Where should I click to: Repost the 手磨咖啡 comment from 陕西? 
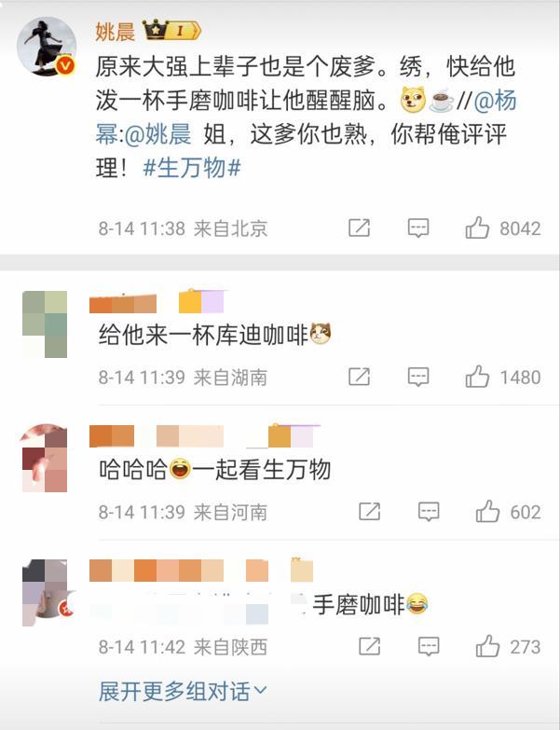click(x=369, y=646)
